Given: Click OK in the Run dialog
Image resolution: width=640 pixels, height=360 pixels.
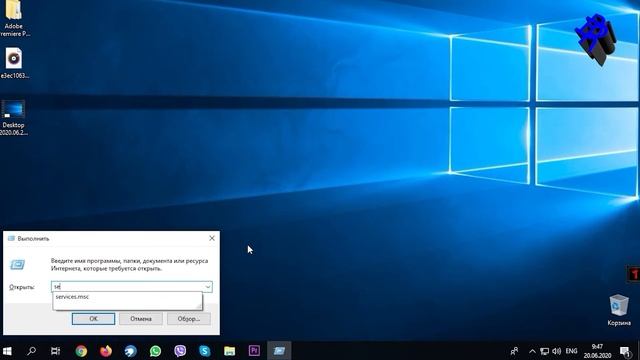Looking at the screenshot, I should (93, 319).
